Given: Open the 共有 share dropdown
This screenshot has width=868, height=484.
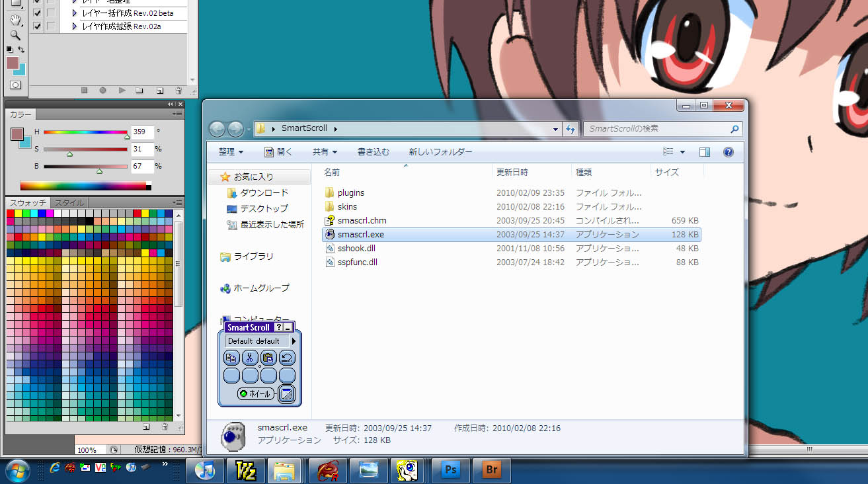Looking at the screenshot, I should [325, 152].
